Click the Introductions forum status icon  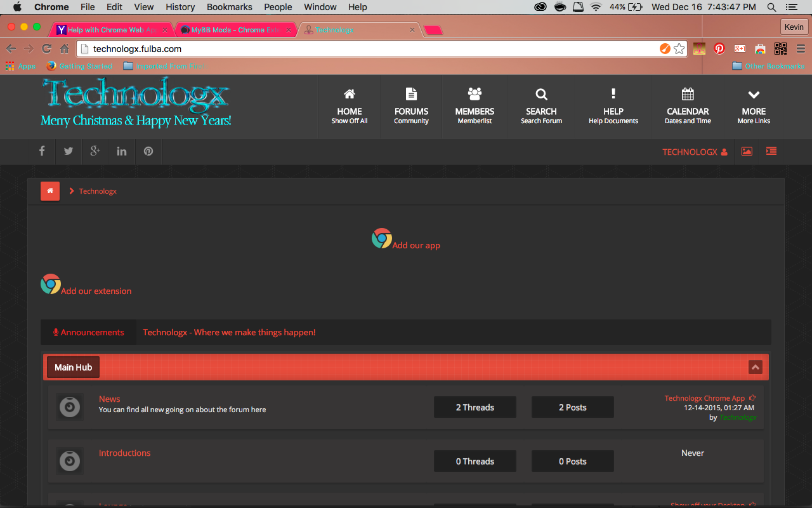[70, 461]
